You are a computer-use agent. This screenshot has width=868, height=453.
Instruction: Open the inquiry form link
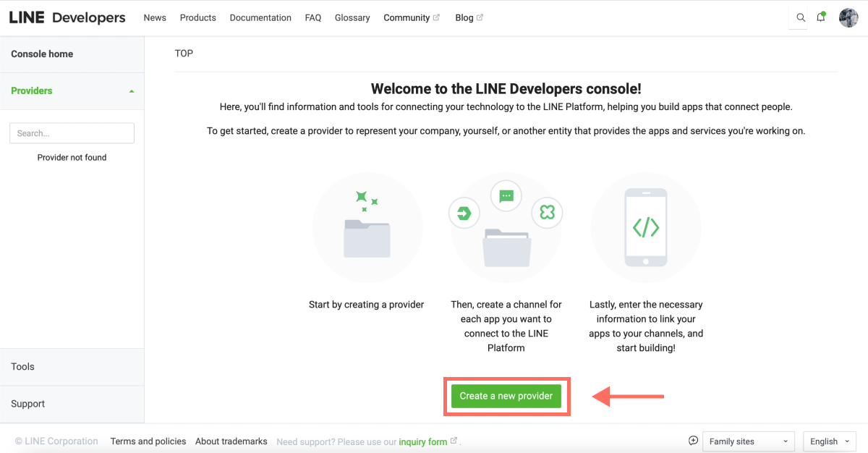click(423, 441)
